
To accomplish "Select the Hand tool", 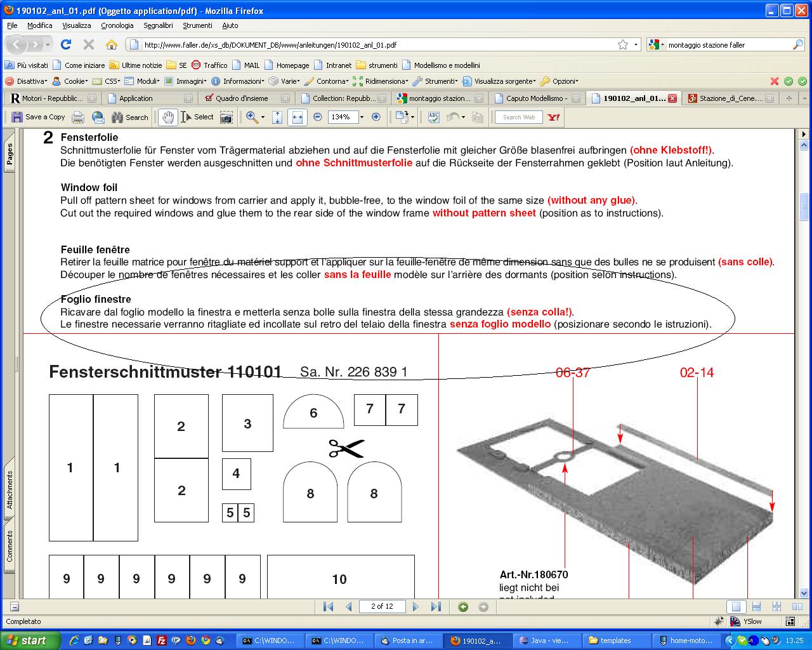I will pos(167,117).
